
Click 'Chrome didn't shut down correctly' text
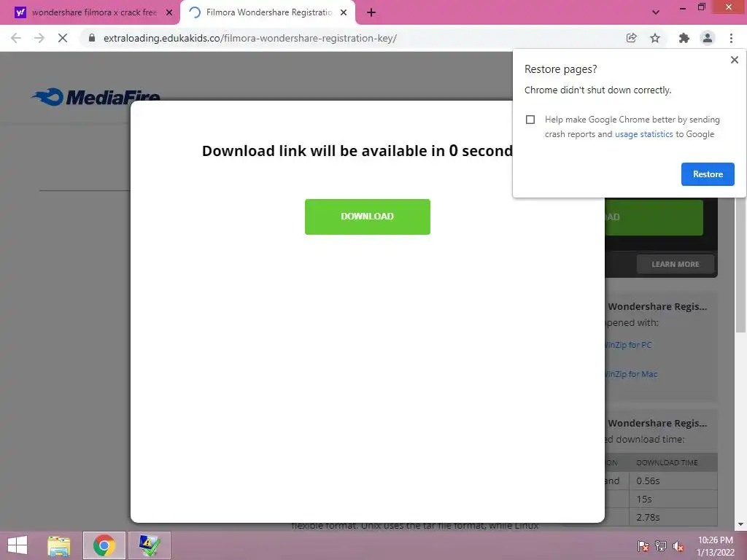pos(597,90)
